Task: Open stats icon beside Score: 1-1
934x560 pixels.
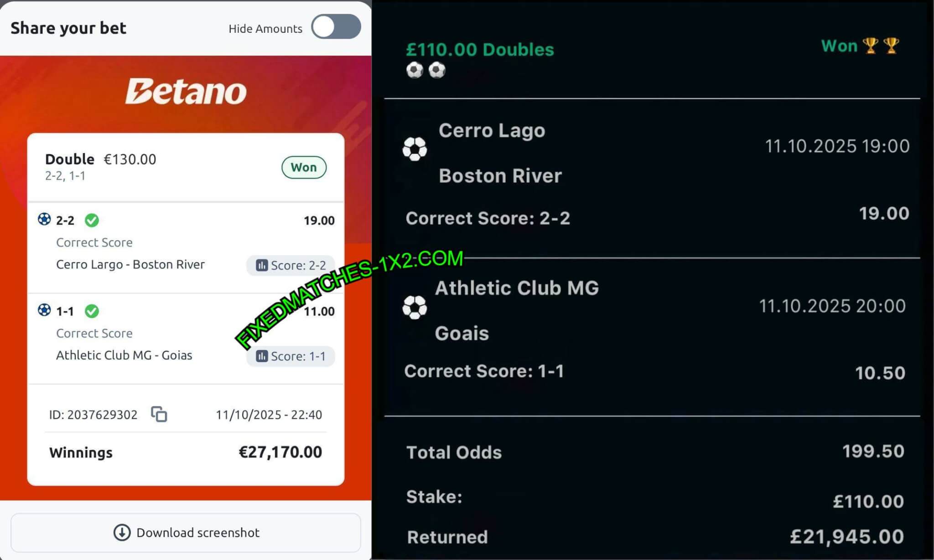Action: 262,356
